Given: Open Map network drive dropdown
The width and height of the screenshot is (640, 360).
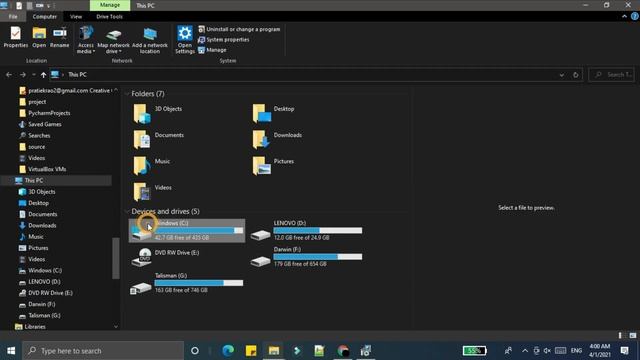Looking at the screenshot, I should coord(113,40).
